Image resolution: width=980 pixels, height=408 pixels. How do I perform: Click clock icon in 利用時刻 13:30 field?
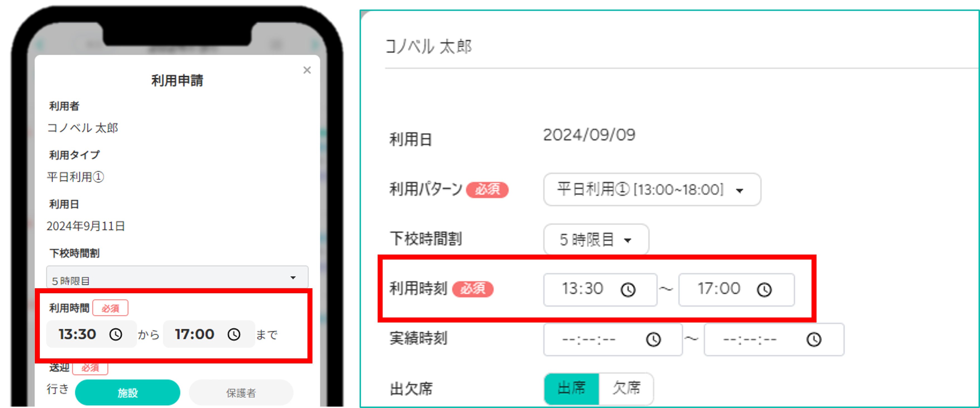coord(628,290)
